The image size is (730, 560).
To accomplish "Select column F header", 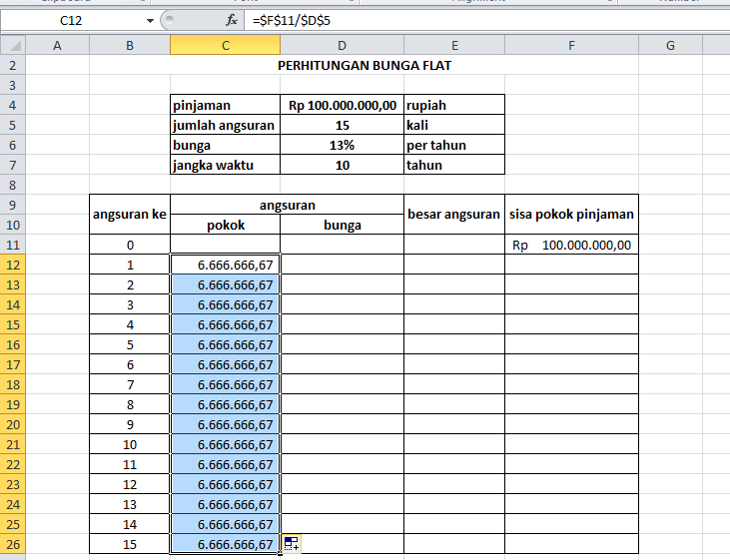I will click(571, 46).
